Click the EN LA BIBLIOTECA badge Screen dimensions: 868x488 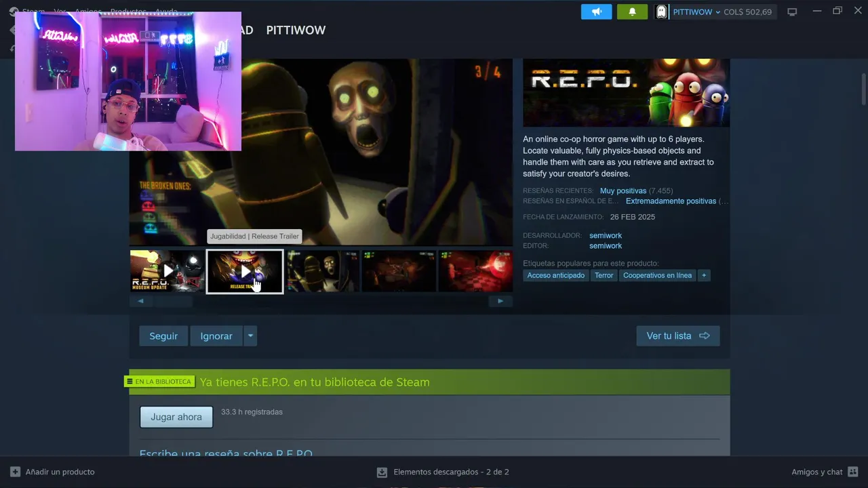[x=160, y=382]
